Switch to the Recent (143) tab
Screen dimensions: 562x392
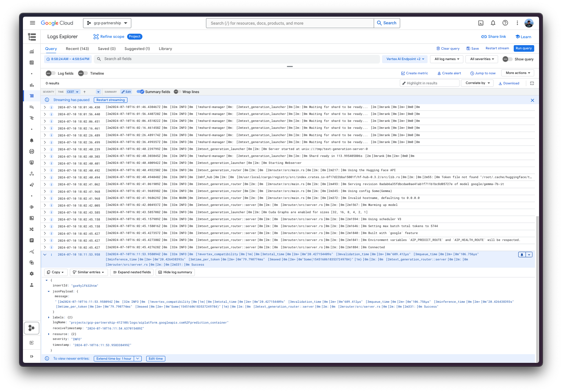(77, 49)
